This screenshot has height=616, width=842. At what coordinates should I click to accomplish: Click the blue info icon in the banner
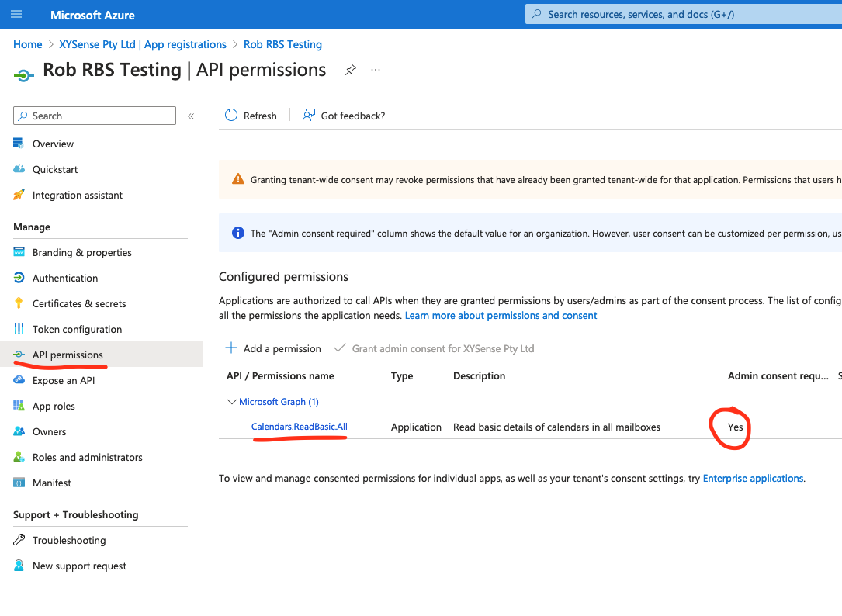pos(238,233)
